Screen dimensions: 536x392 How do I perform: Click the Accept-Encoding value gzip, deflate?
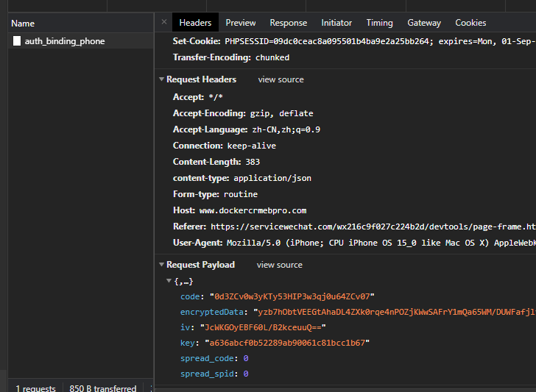[x=282, y=113]
